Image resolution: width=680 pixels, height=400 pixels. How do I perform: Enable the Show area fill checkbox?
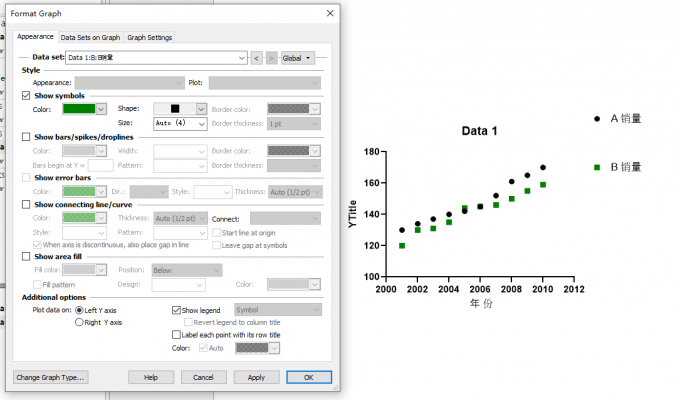click(26, 256)
